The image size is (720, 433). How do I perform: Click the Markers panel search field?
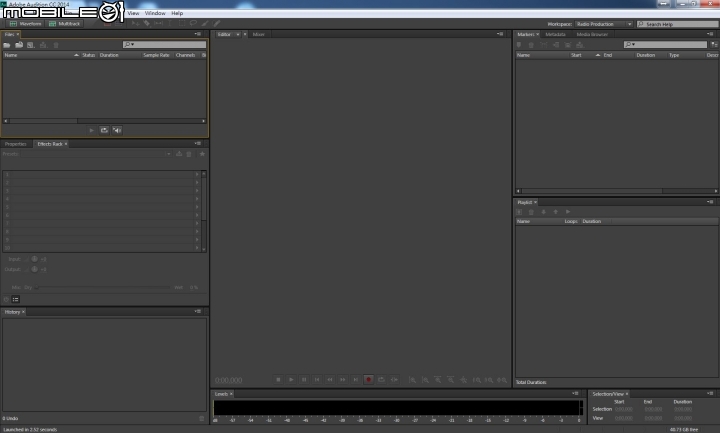coord(665,45)
